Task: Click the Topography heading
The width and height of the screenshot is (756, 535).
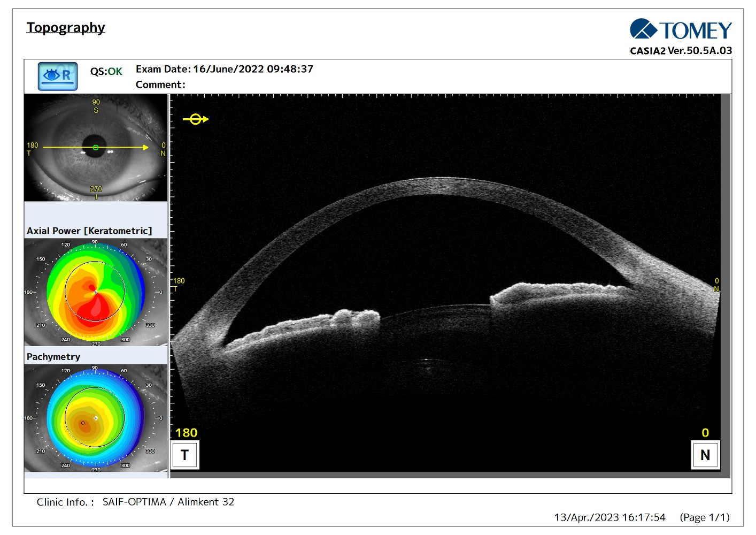Action: point(66,28)
